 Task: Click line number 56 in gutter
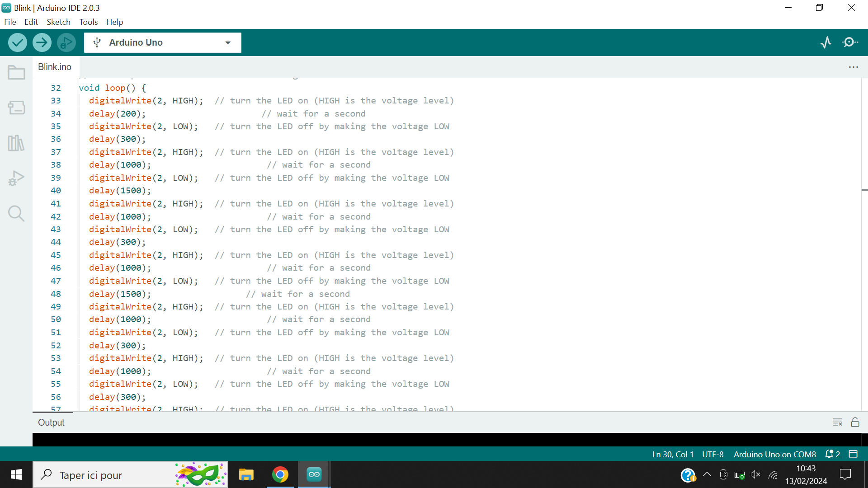pos(56,397)
